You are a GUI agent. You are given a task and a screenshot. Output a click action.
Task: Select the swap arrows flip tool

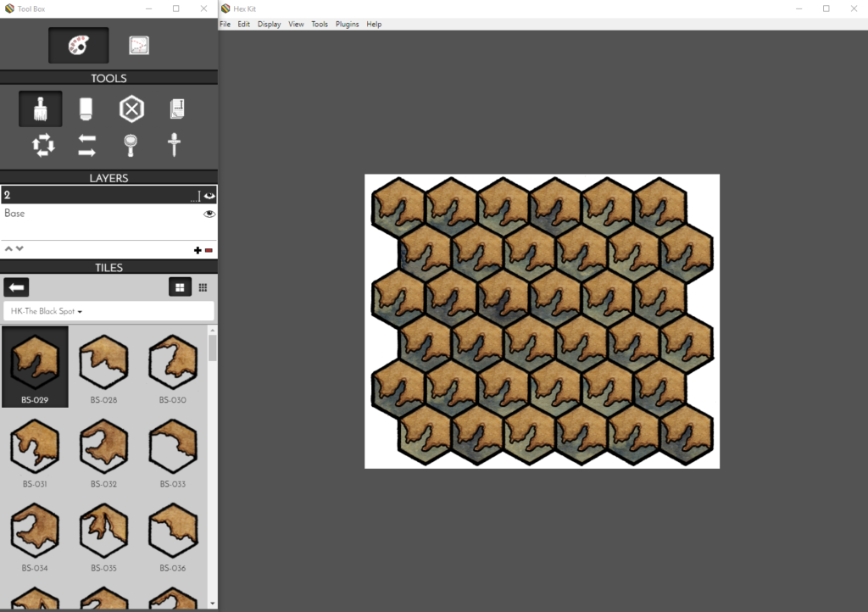pos(86,145)
